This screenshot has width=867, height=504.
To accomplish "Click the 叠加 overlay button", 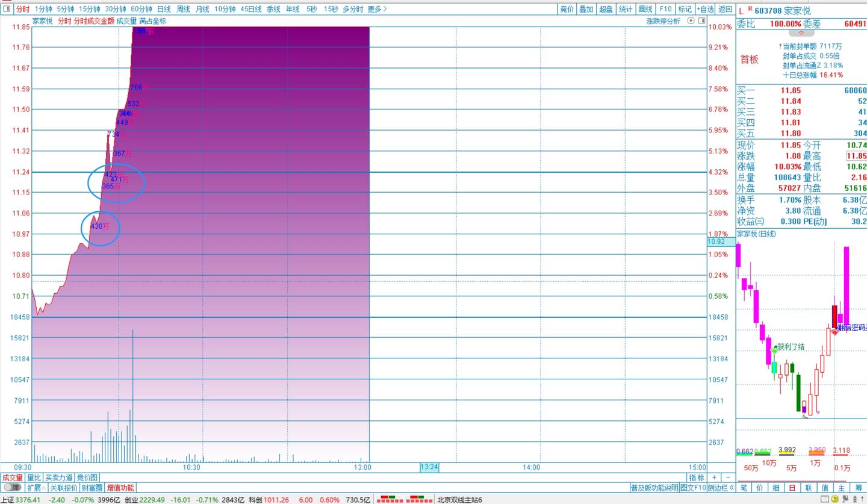I will [x=586, y=9].
